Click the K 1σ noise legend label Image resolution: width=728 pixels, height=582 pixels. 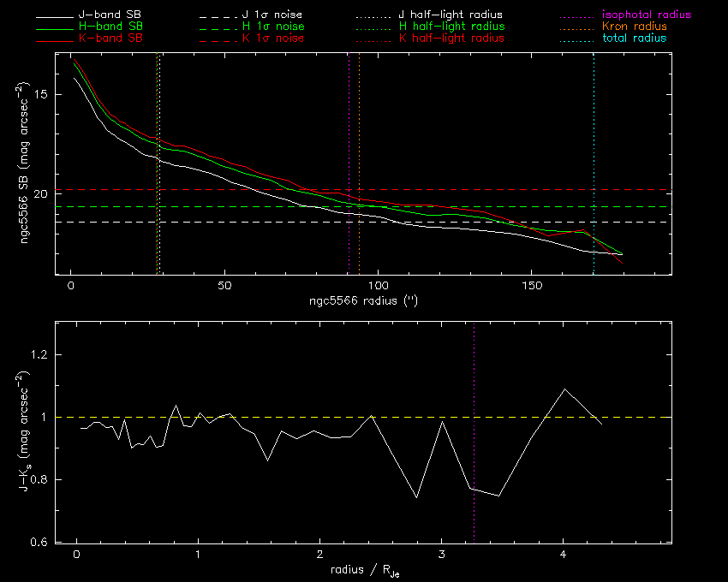coord(272,39)
